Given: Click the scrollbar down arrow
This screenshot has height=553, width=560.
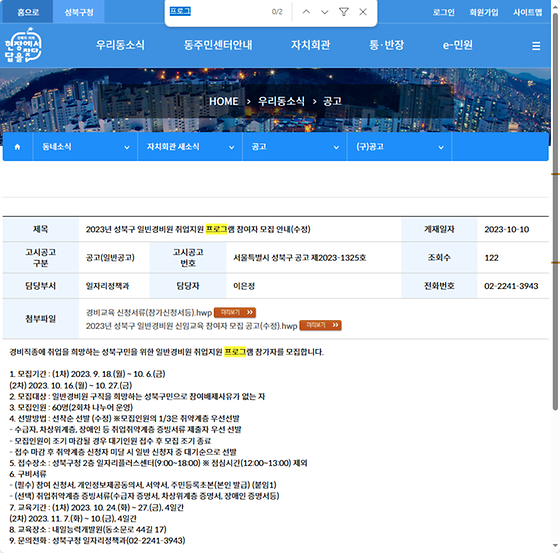Looking at the screenshot, I should 555,546.
